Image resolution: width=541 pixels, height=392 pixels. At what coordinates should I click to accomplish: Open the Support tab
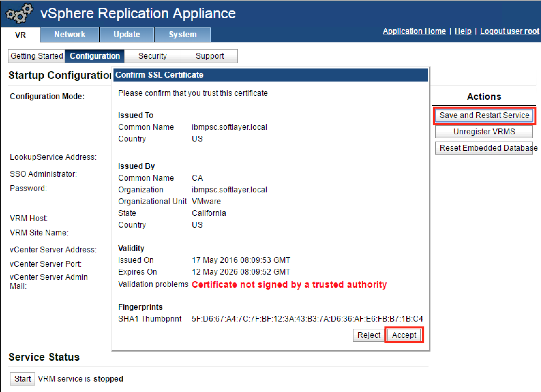(209, 56)
